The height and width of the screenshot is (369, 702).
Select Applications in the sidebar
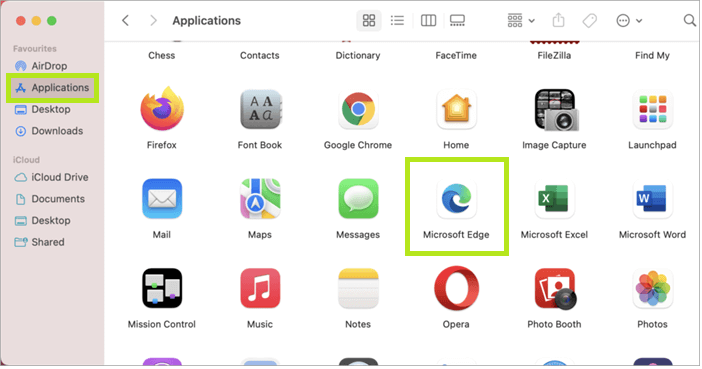[x=52, y=88]
